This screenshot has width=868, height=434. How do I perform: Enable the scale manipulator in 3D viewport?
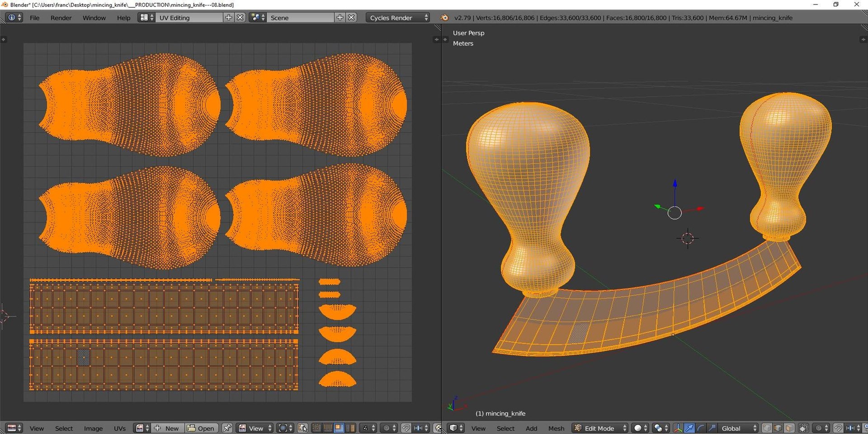point(712,428)
